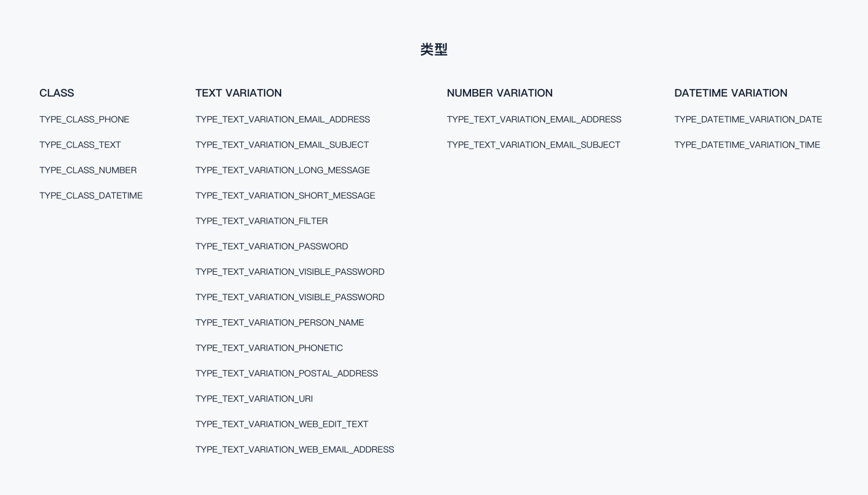Click TYPE_TEXT_VARIATION_PERSON_NAME entry
This screenshot has width=868, height=495.
click(x=280, y=323)
